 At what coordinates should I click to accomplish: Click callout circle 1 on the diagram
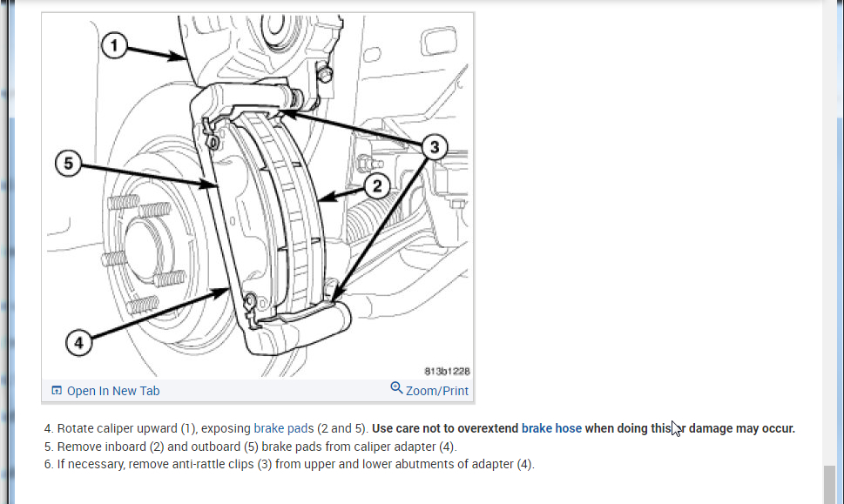(x=114, y=46)
